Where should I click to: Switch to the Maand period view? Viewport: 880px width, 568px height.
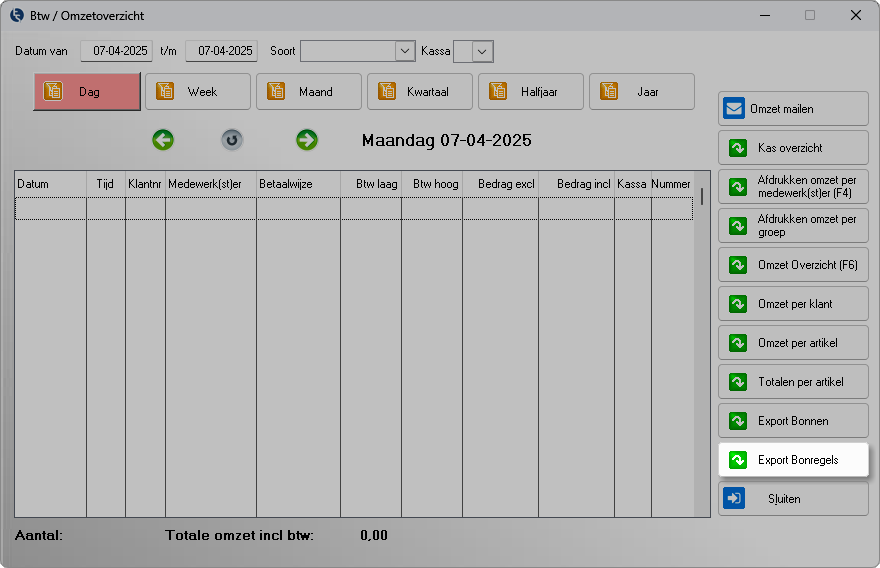click(309, 91)
